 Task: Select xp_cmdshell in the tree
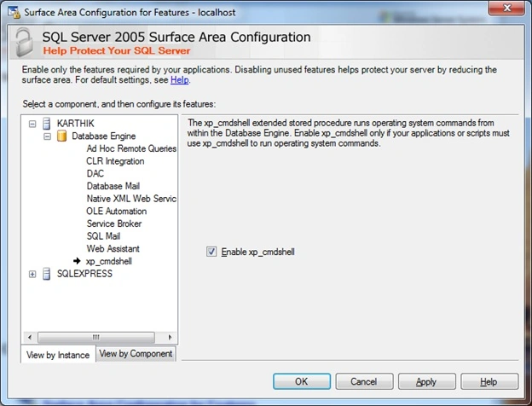pyautogui.click(x=109, y=261)
